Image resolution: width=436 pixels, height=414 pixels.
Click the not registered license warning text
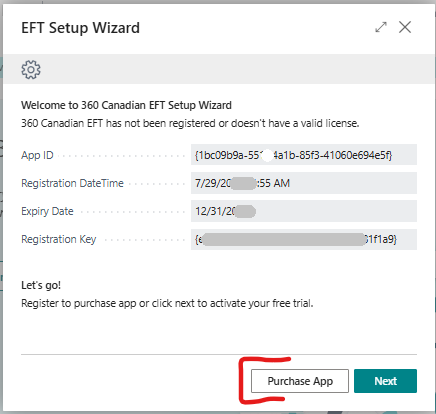190,123
